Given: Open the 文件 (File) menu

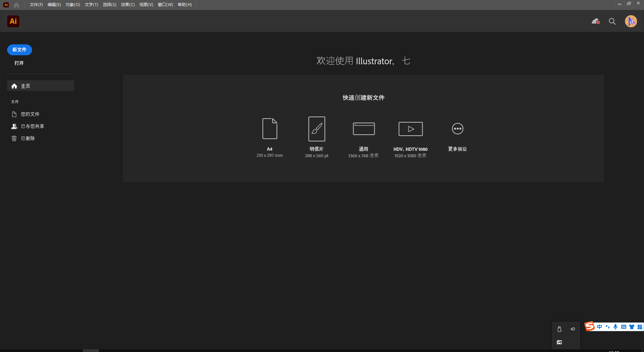Looking at the screenshot, I should coord(36,5).
